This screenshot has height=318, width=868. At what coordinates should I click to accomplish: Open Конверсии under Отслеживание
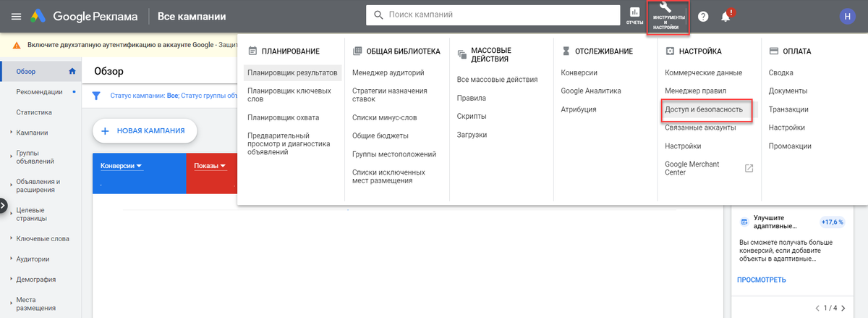(579, 72)
